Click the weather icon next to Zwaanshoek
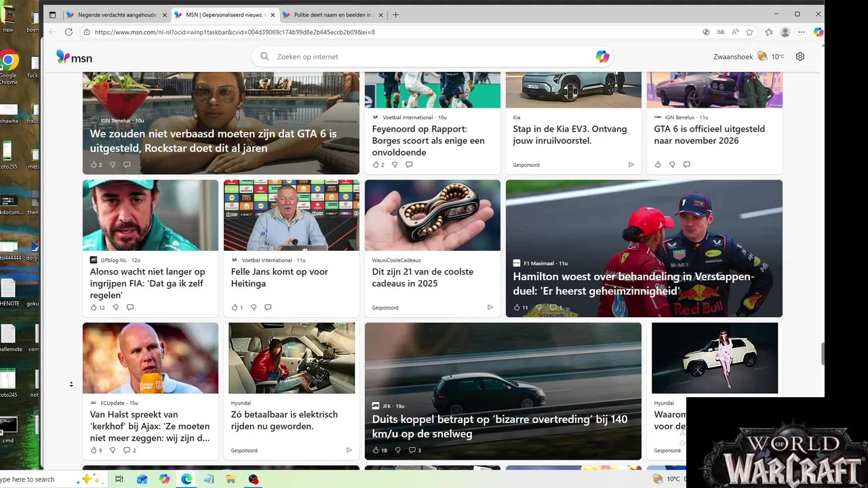The image size is (868, 488). tap(762, 56)
